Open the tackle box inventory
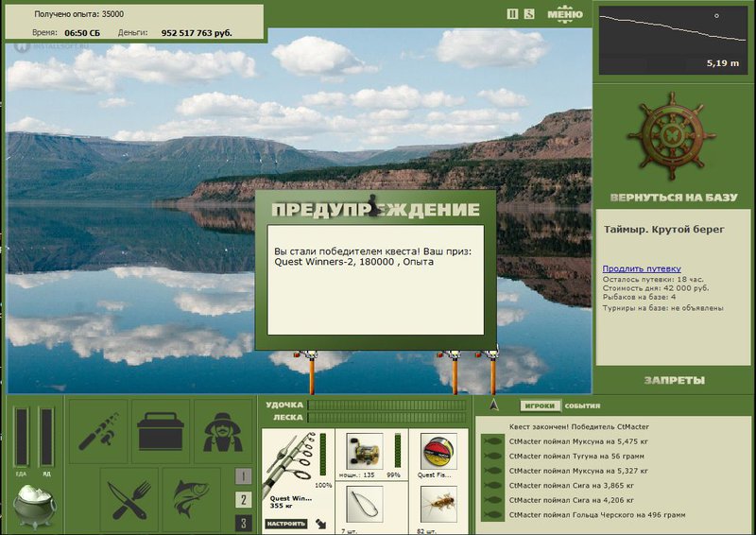This screenshot has height=535, width=756. 161,431
